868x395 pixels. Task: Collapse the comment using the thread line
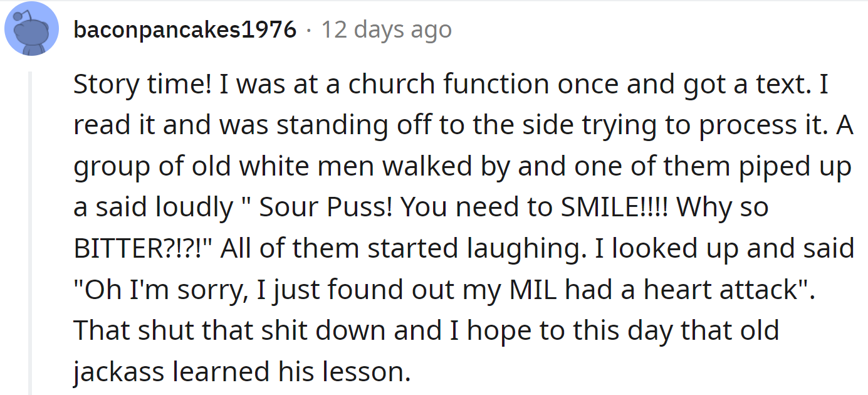(x=30, y=232)
